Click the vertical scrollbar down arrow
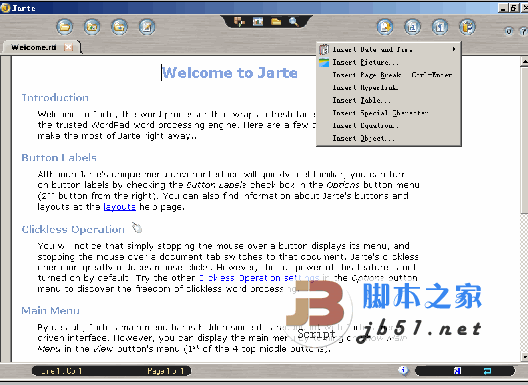Image resolution: width=528 pixels, height=385 pixels. (x=524, y=357)
